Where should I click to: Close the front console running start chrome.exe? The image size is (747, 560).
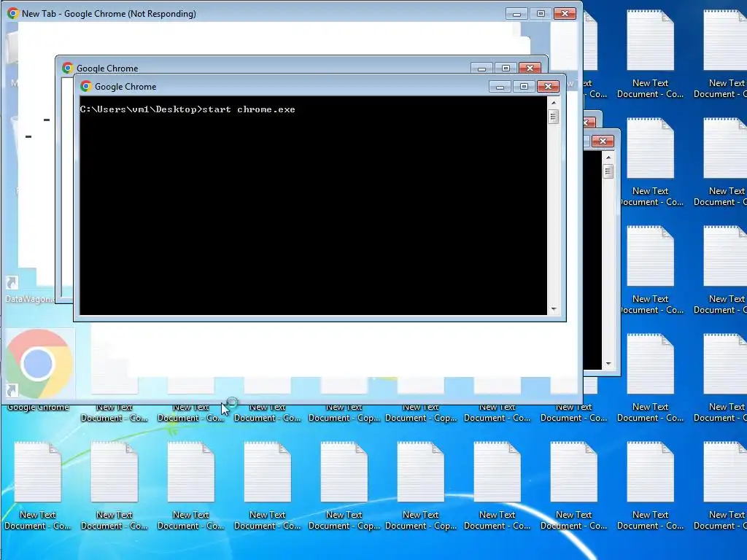548,87
